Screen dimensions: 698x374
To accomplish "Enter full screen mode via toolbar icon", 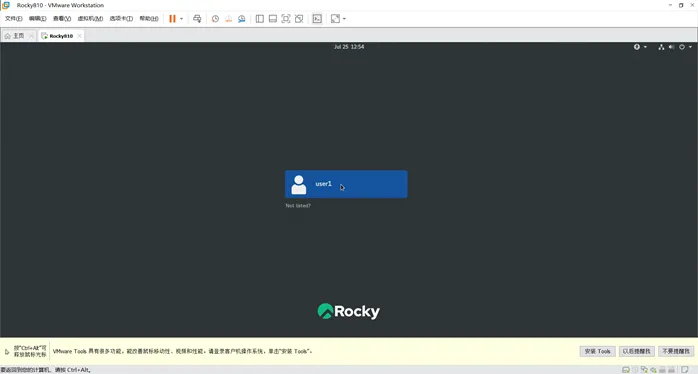I will pyautogui.click(x=286, y=19).
